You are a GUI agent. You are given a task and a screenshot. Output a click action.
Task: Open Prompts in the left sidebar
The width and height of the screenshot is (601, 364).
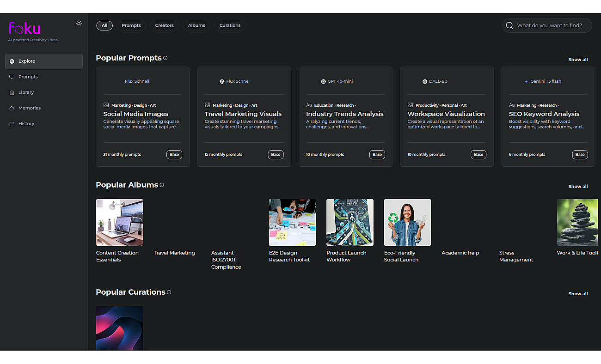click(x=44, y=77)
